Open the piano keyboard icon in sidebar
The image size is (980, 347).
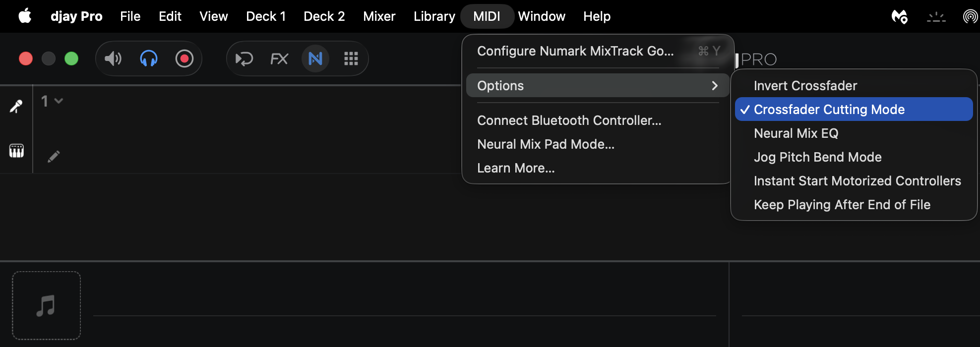click(16, 151)
